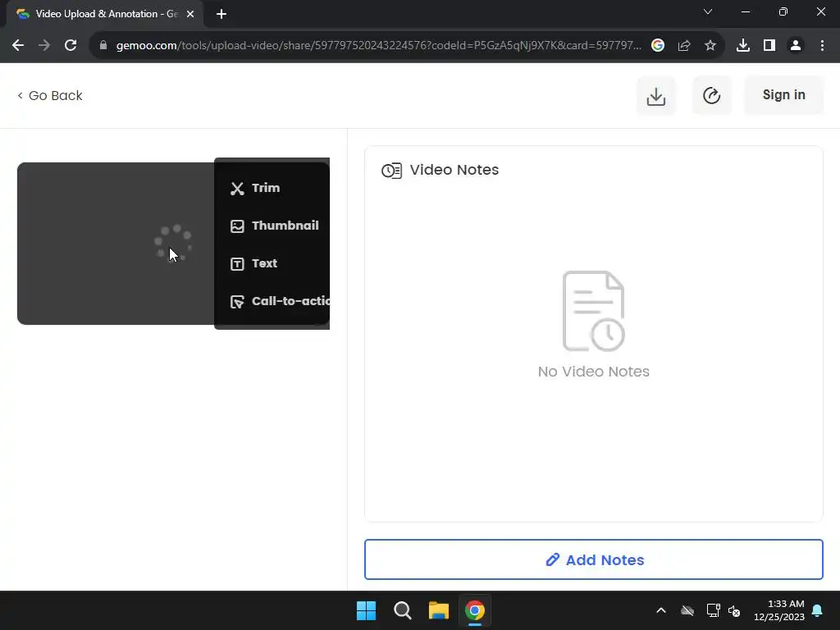Viewport: 840px width, 630px height.
Task: Click the display network tray icon
Action: (713, 610)
